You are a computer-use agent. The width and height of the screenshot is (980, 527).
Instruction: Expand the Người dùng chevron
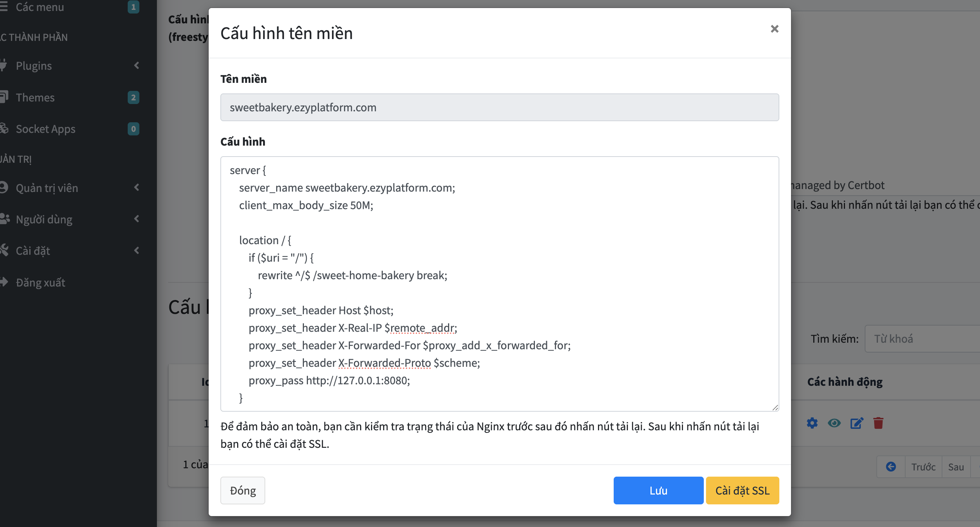(x=136, y=219)
